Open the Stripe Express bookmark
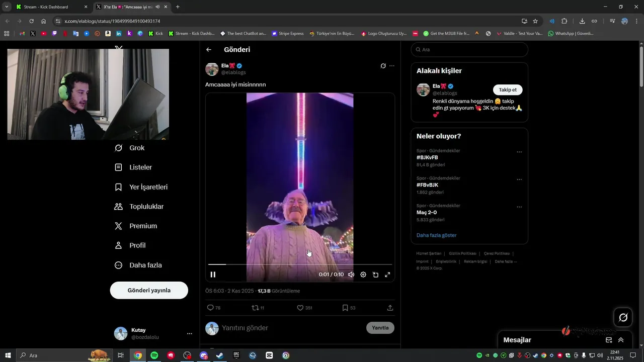The image size is (644, 362). click(x=288, y=34)
